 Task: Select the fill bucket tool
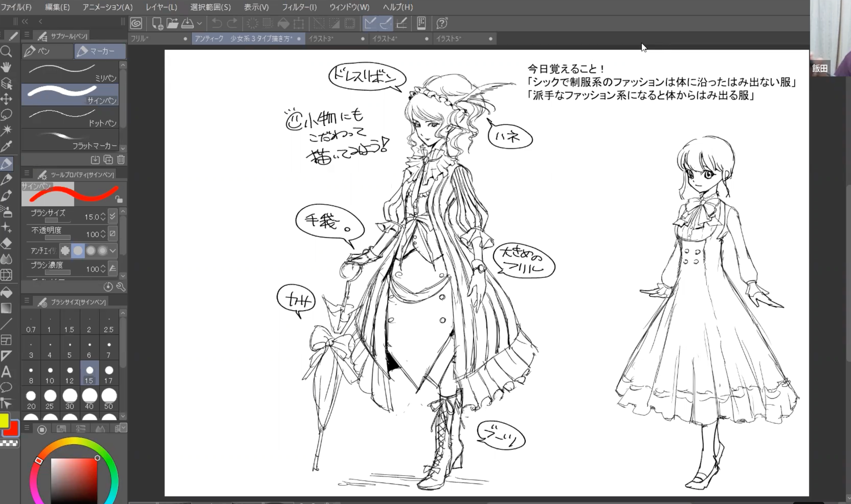[x=6, y=293]
